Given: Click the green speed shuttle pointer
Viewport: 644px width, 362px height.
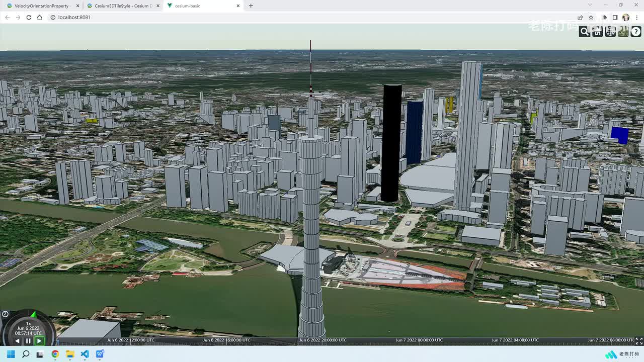Looking at the screenshot, I should pos(34,315).
